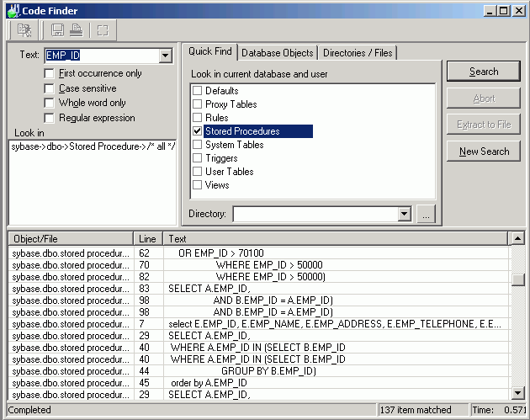Click the Completed status text
Screen dimensions: 530x420
29,410
